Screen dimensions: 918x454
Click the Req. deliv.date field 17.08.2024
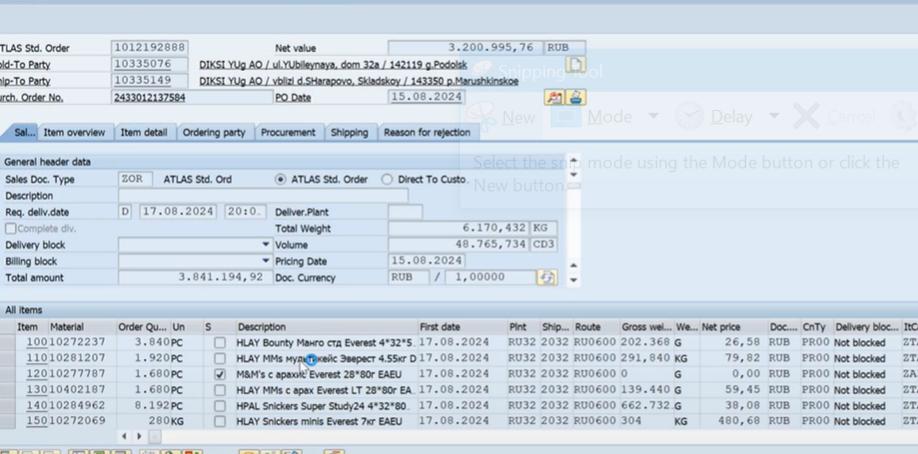tap(178, 212)
